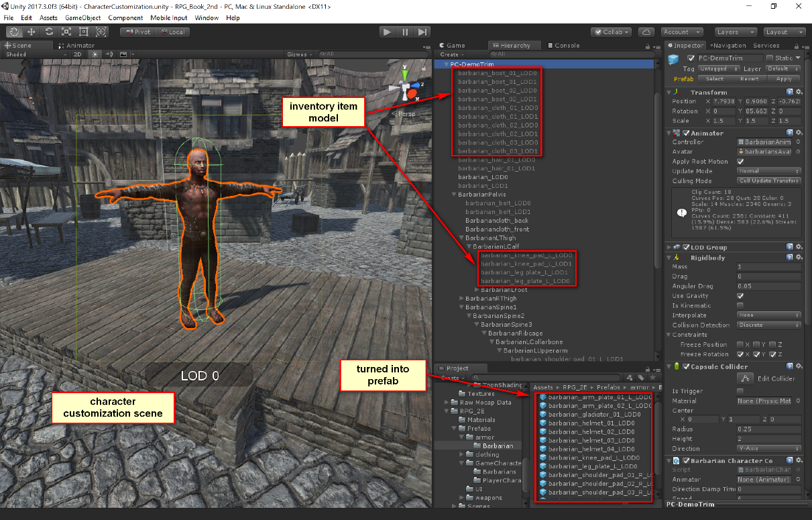Screen dimensions: 812x520
Task: Click the Controller object picker circle
Action: click(x=798, y=142)
